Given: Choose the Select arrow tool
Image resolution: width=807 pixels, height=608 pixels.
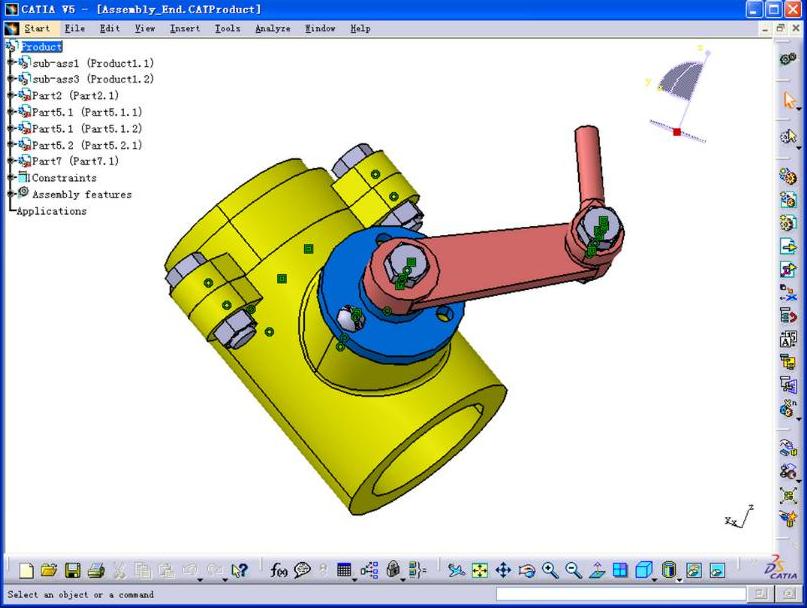Looking at the screenshot, I should pyautogui.click(x=788, y=100).
